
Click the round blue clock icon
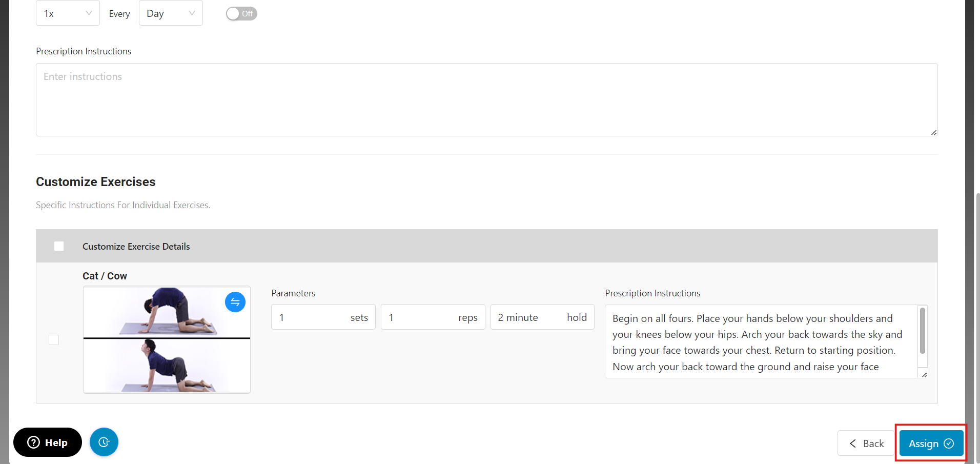104,442
